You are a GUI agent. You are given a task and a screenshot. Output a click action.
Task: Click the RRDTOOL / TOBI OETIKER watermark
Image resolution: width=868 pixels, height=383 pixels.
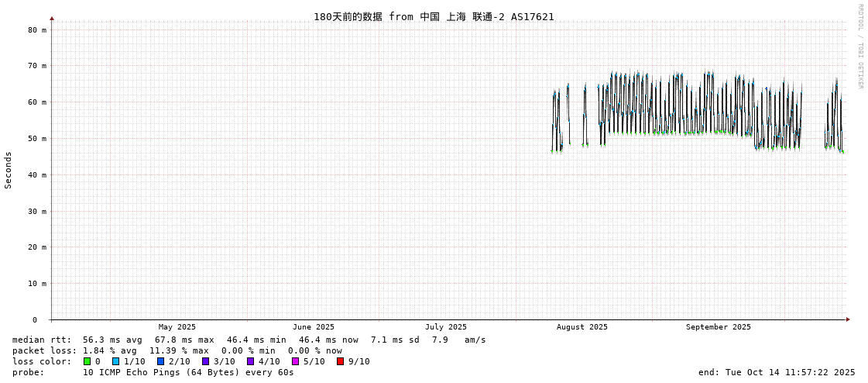point(859,47)
